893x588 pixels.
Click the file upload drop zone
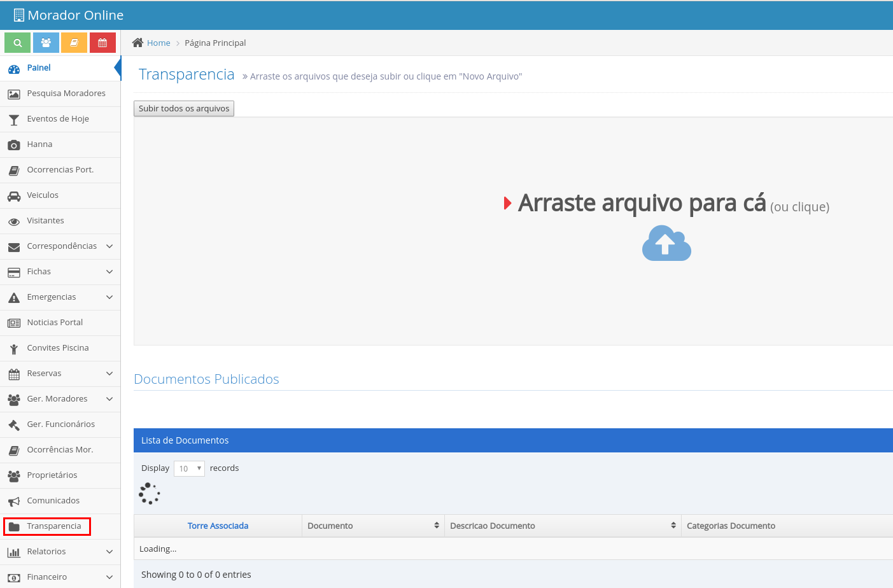666,229
